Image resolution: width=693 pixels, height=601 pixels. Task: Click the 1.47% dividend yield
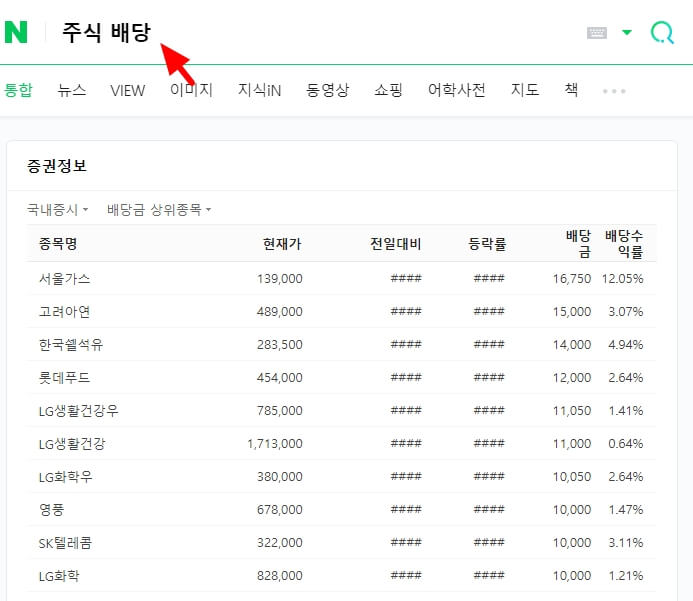point(625,510)
